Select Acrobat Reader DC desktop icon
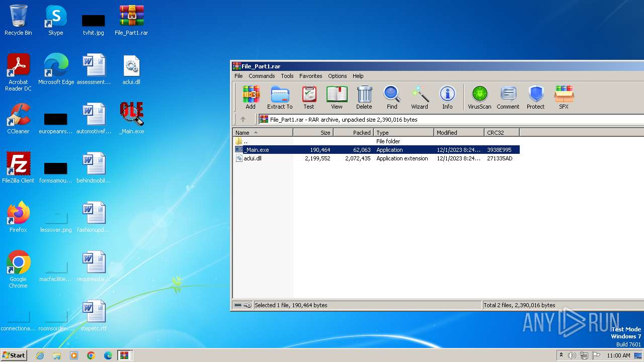644x362 pixels. pos(18,72)
